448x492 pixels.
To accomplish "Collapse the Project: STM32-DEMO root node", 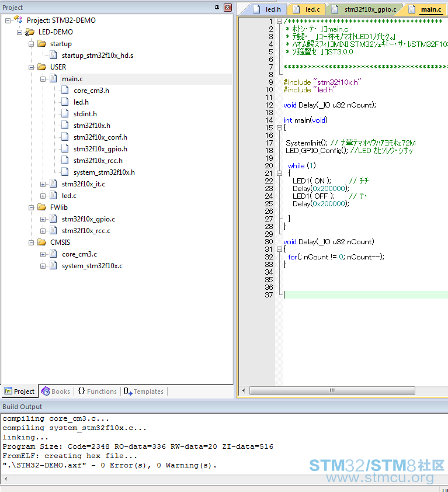I will tap(8, 20).
